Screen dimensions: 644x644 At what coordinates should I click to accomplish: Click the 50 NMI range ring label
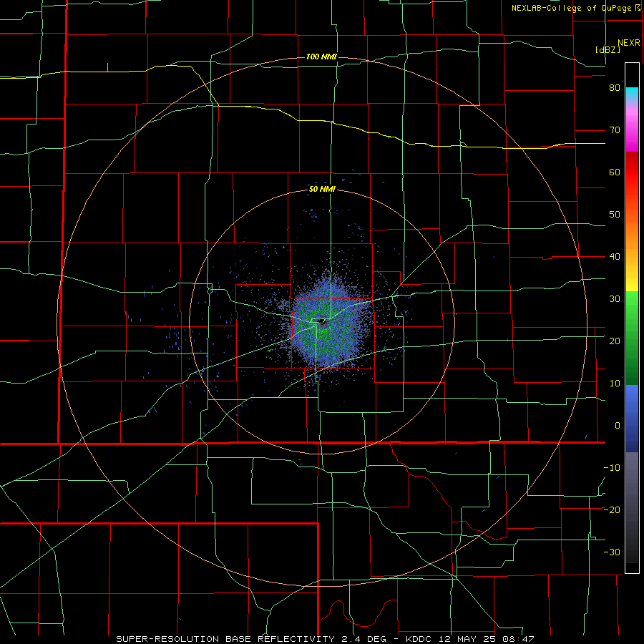tap(322, 190)
